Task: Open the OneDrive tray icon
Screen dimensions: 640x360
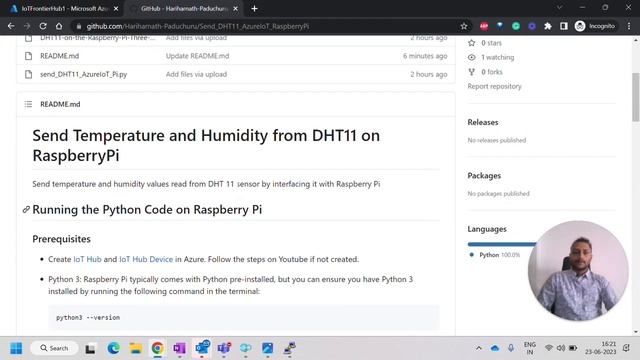Action: click(495, 348)
